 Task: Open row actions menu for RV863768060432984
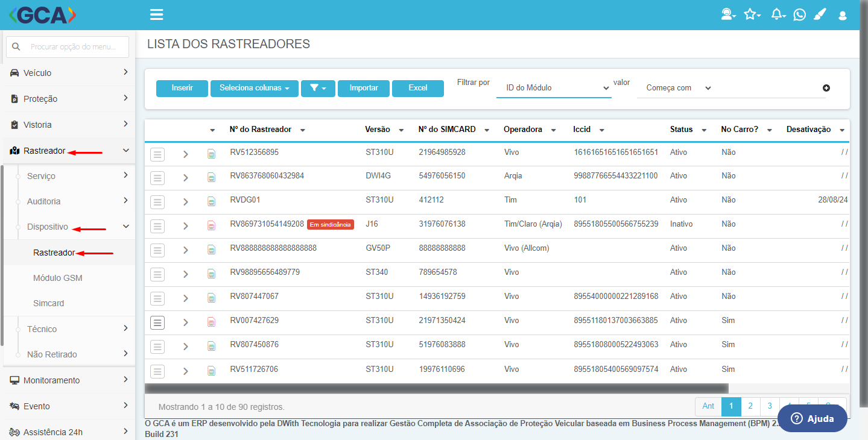157,178
